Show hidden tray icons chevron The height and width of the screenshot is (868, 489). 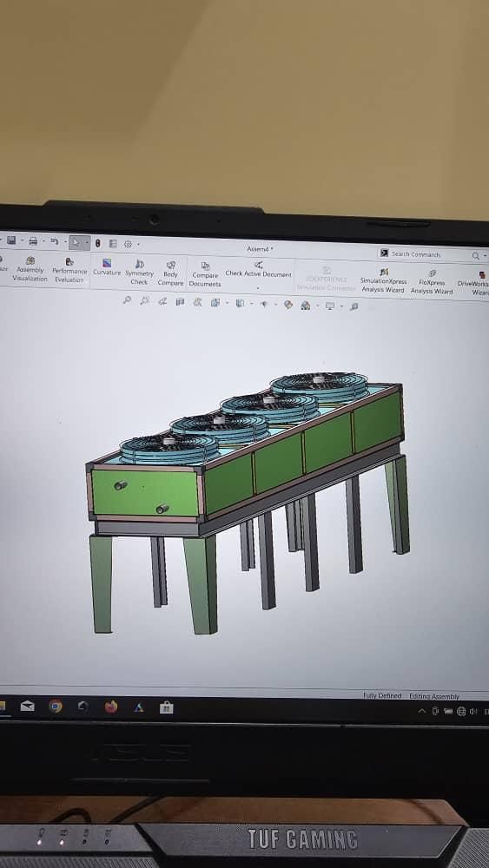point(422,712)
